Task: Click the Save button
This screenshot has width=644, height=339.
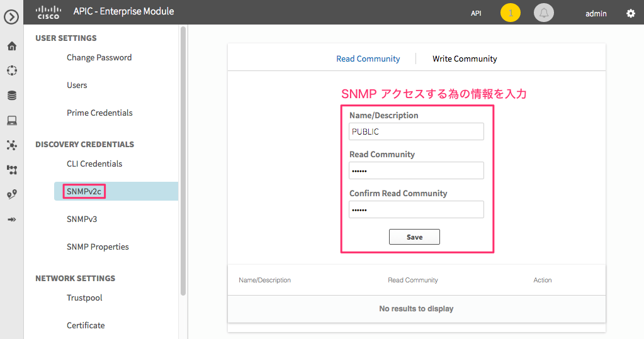Action: click(x=414, y=237)
